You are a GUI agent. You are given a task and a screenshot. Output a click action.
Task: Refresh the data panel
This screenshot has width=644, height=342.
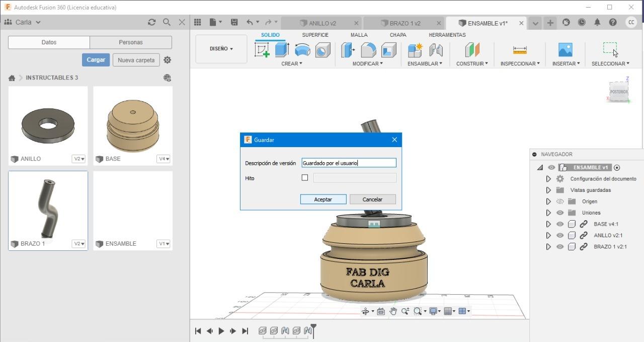point(151,22)
